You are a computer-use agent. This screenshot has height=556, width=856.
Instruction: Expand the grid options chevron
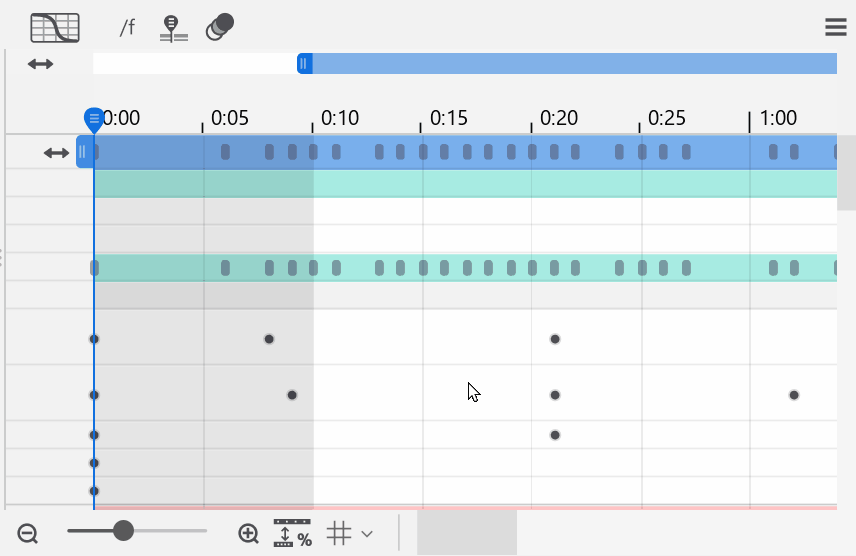point(367,534)
